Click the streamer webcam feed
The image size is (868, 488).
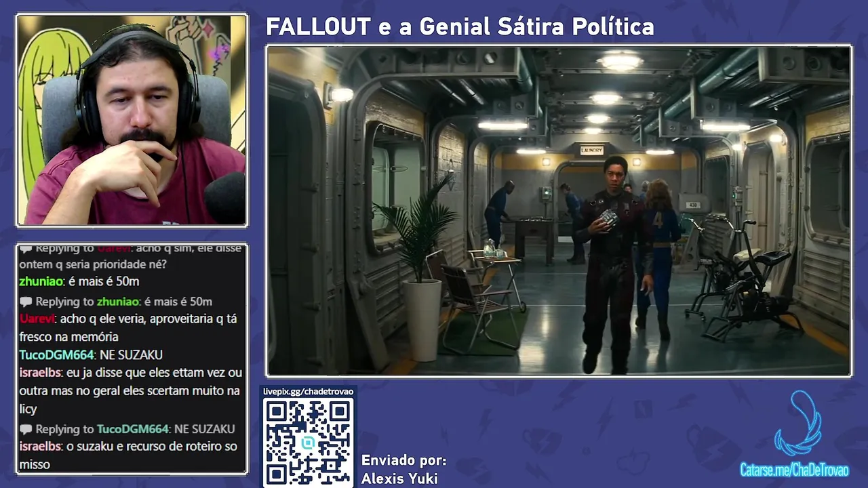(x=132, y=121)
